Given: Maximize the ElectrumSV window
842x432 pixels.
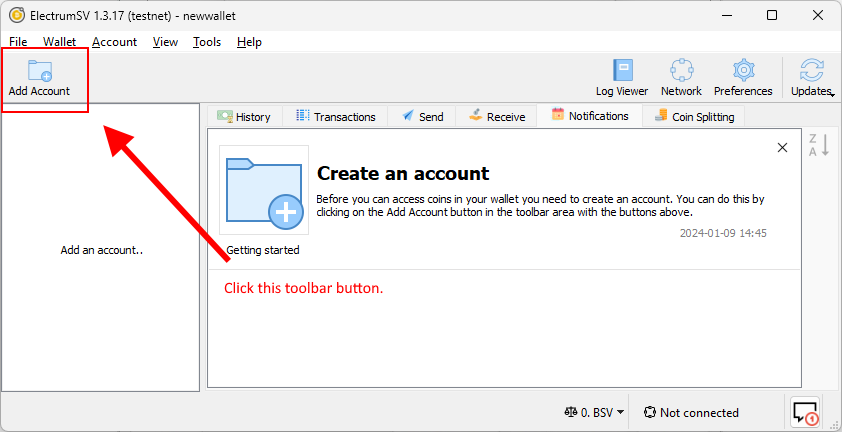Looking at the screenshot, I should pos(772,16).
